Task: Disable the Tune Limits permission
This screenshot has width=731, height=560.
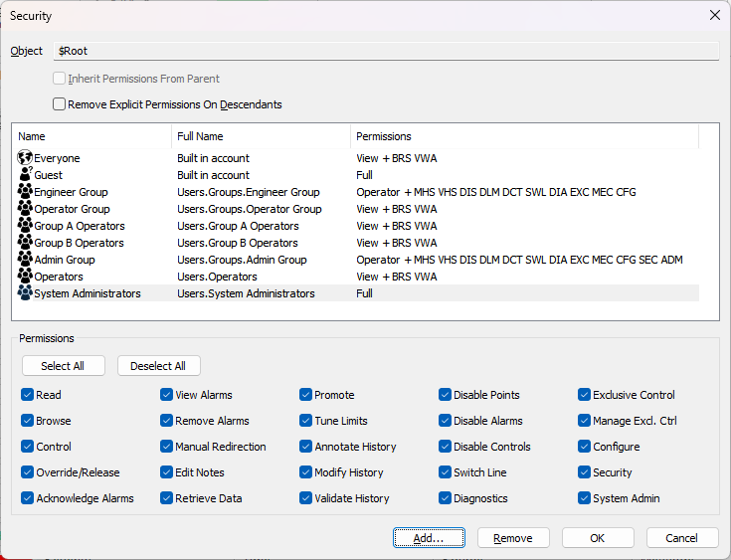Action: click(x=306, y=421)
